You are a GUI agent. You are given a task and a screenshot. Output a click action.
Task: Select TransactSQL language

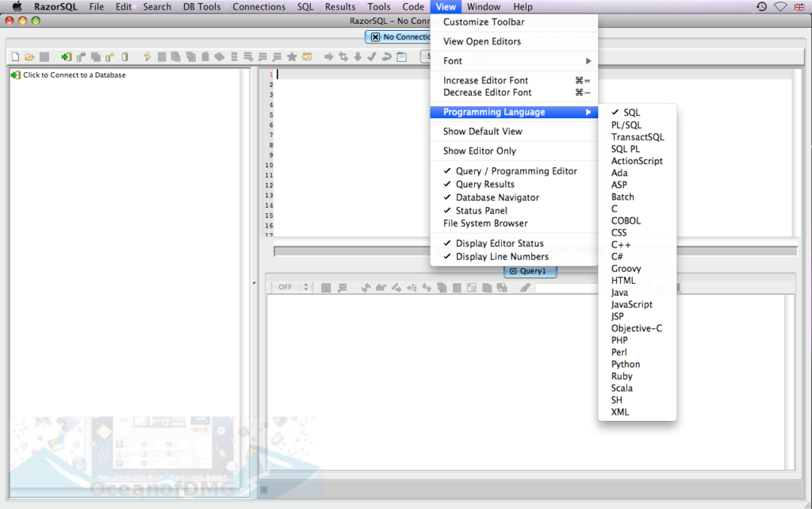coord(637,137)
